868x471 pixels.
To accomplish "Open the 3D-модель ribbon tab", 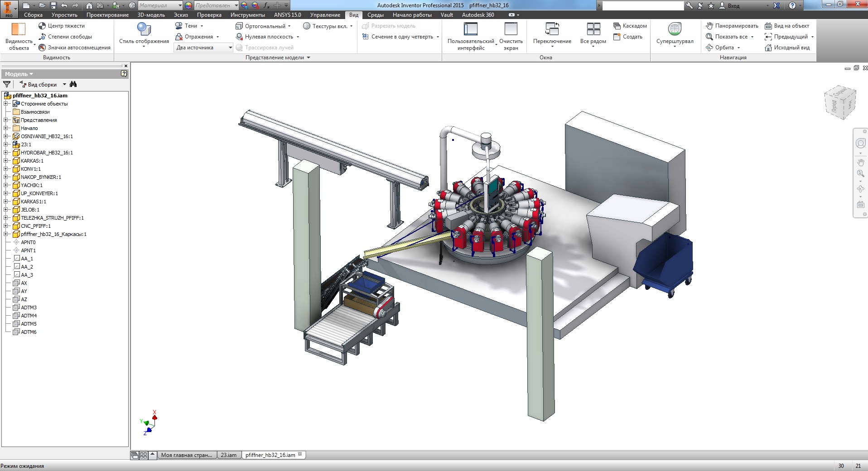I will pos(151,15).
